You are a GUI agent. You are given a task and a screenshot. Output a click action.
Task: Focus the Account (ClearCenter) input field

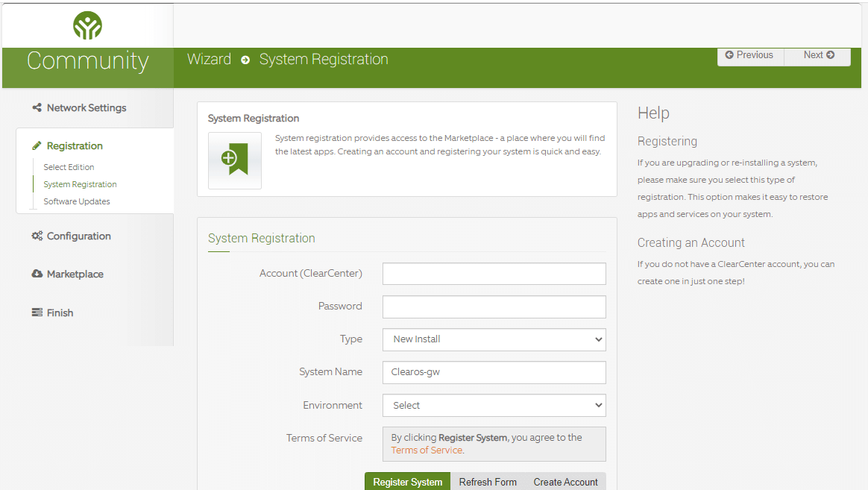494,274
